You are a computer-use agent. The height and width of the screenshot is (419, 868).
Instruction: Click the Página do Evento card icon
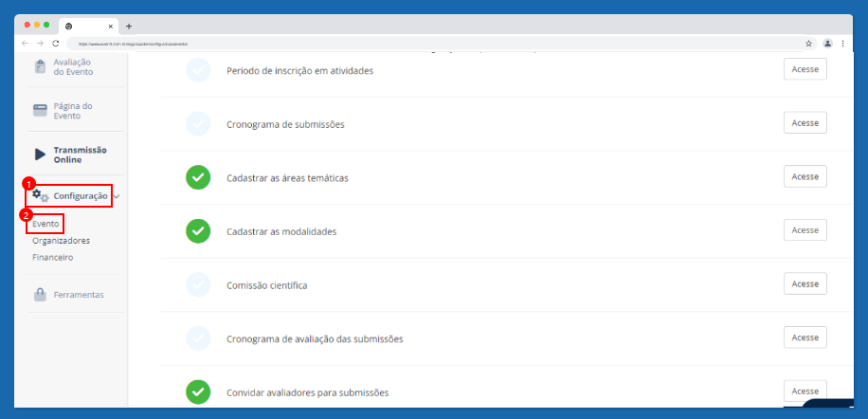(40, 111)
